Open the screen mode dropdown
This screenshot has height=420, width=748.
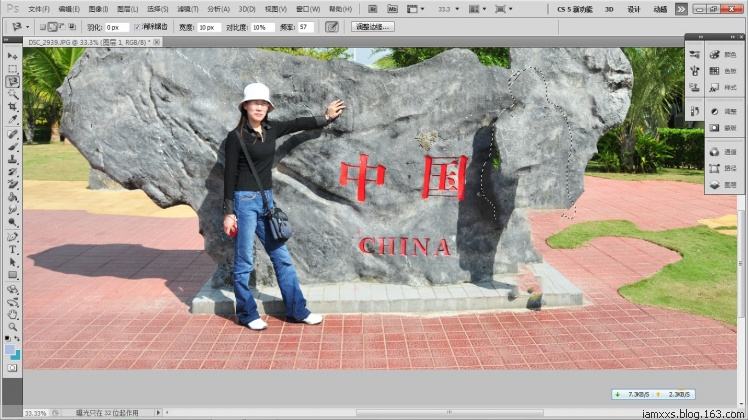[503, 9]
